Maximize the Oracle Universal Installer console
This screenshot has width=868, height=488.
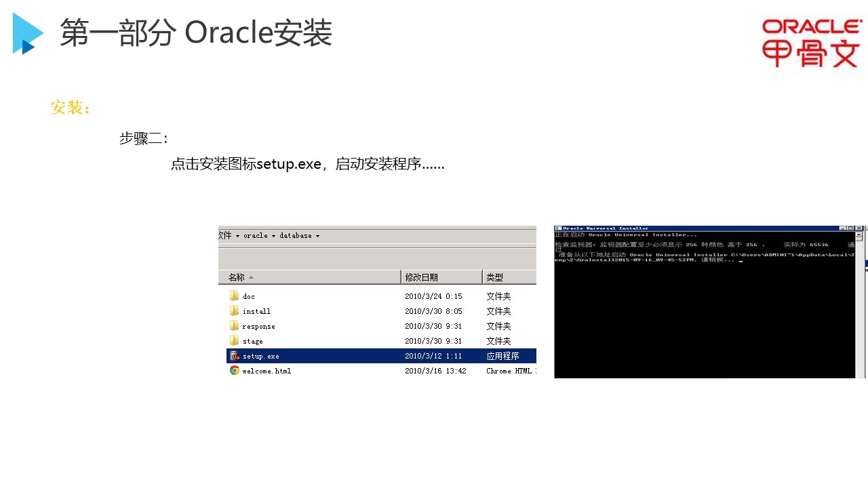click(850, 228)
